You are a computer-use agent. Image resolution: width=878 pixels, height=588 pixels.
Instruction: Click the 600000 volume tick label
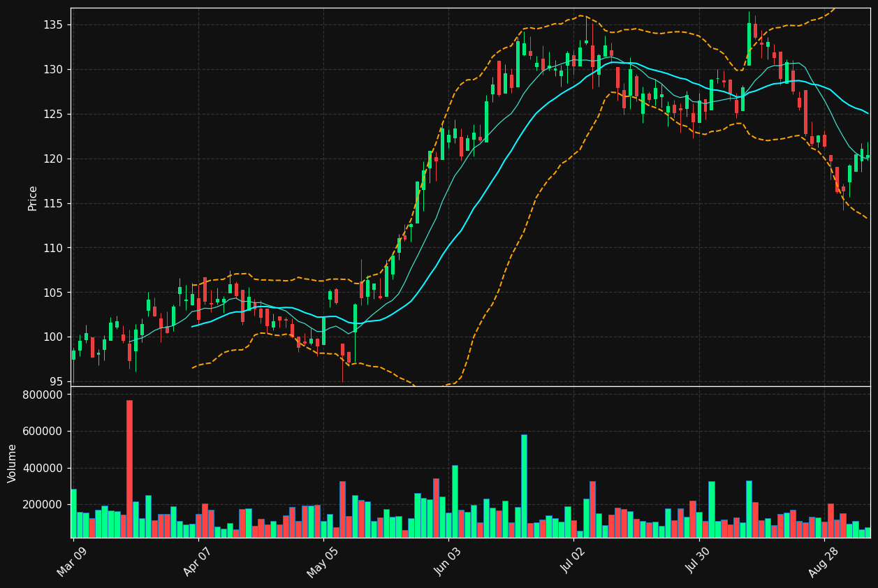point(43,432)
